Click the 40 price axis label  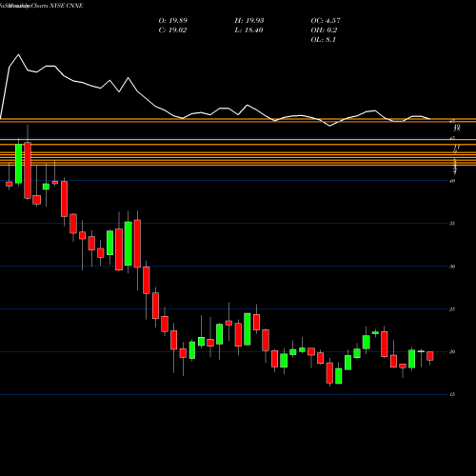[x=452, y=181]
